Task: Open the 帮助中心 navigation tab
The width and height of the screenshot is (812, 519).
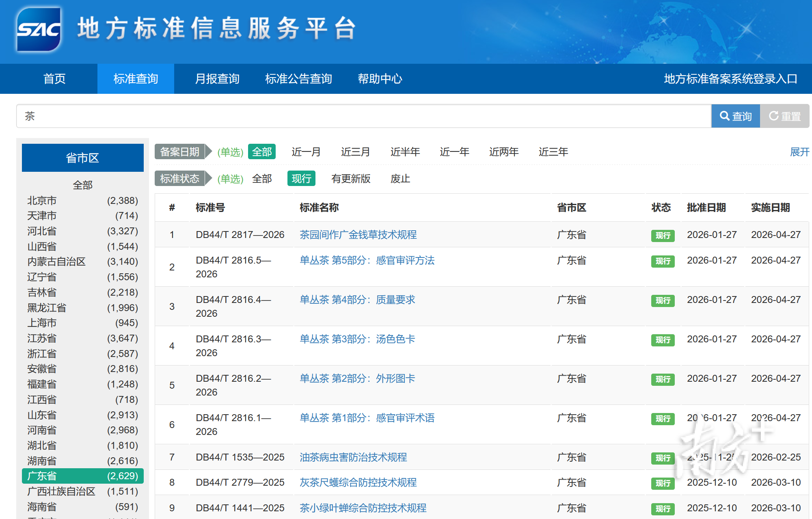Action: [x=380, y=79]
